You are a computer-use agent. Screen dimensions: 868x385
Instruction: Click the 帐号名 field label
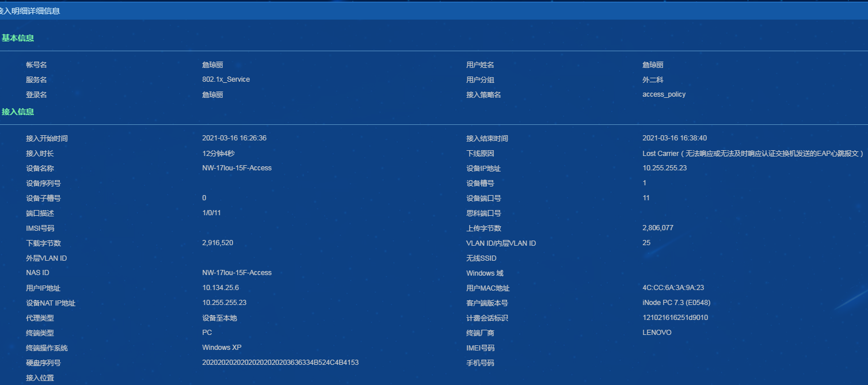pyautogui.click(x=36, y=65)
